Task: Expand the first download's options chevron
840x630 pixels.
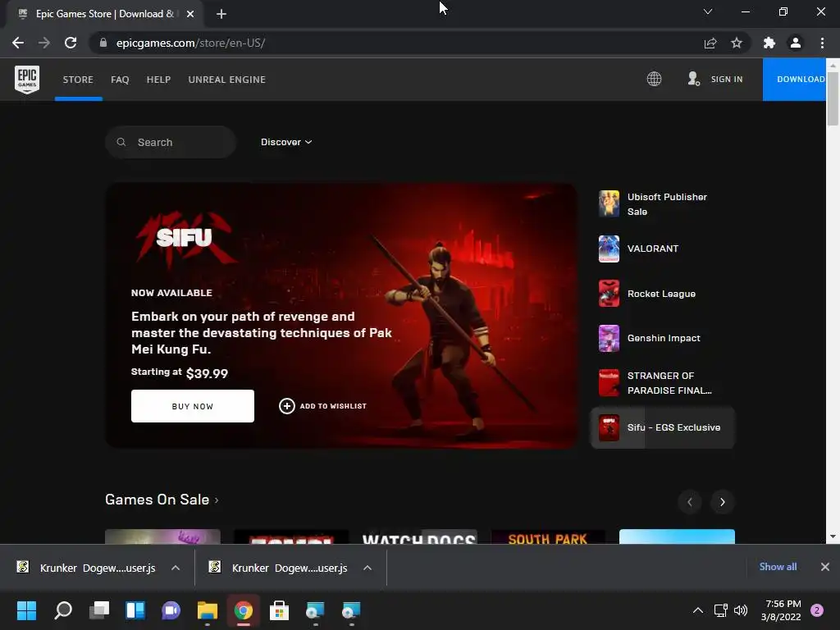Action: coord(176,568)
